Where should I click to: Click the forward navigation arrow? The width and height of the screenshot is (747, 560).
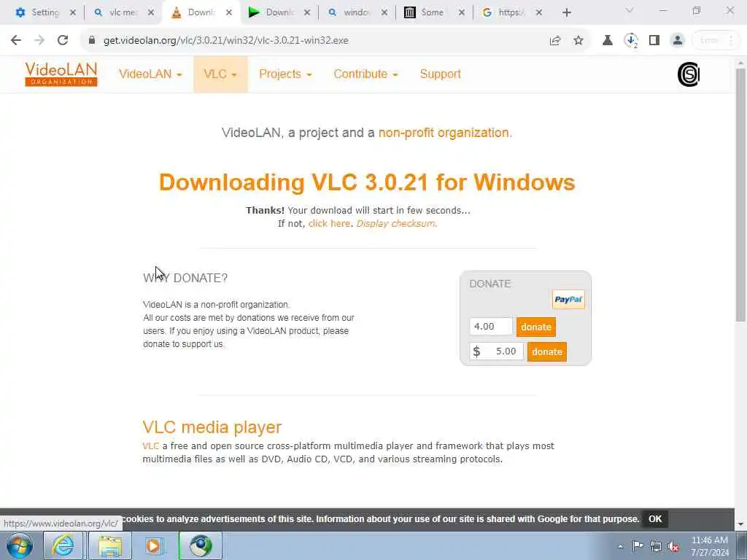pyautogui.click(x=39, y=41)
